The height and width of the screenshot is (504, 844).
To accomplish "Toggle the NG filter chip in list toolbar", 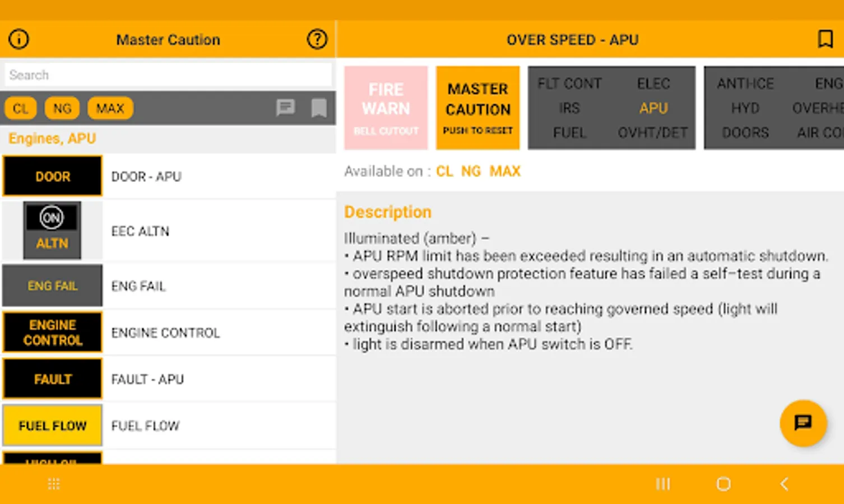I will [62, 108].
